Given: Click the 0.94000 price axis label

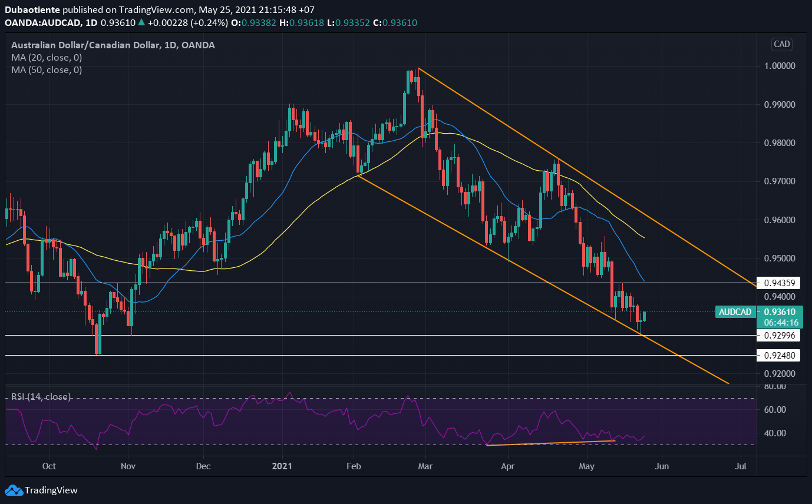Looking at the screenshot, I should (780, 297).
